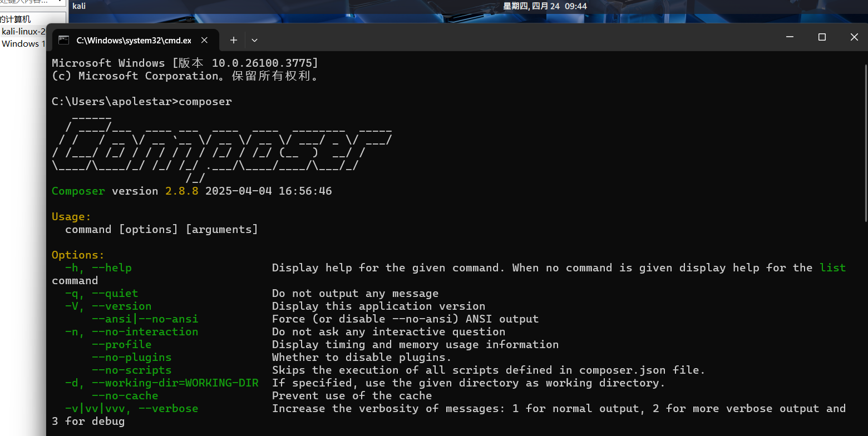This screenshot has width=868, height=436.
Task: Click the 'Usage:' heading
Action: [71, 217]
